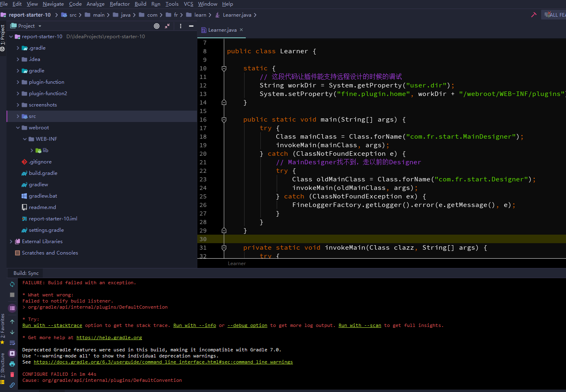Click the 'learn' breadcrumb in navigation bar

[x=200, y=15]
